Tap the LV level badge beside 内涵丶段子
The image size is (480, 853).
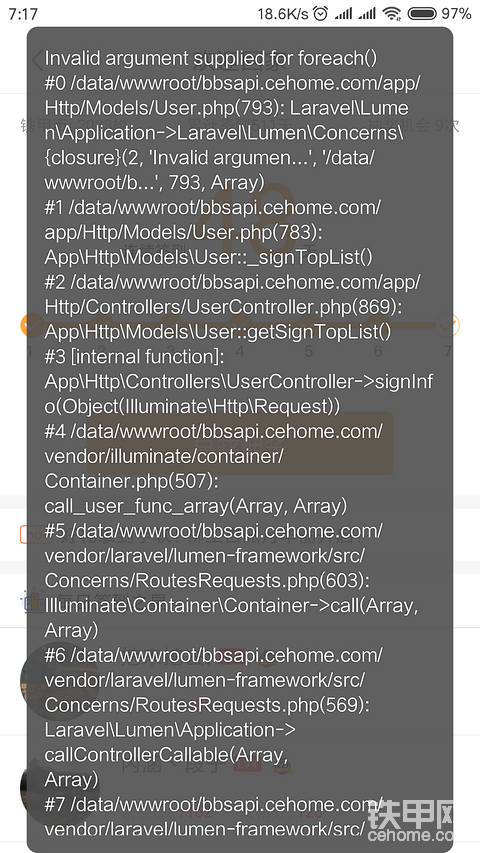[x=247, y=766]
